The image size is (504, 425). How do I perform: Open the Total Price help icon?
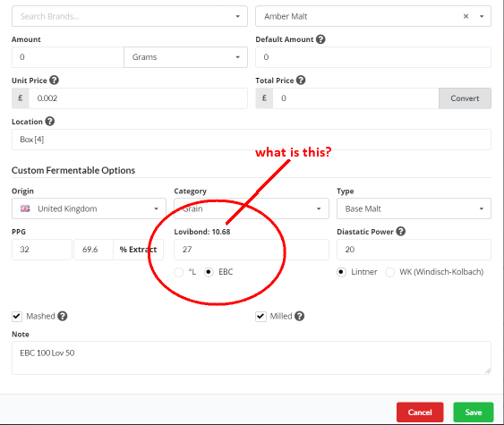click(x=301, y=80)
